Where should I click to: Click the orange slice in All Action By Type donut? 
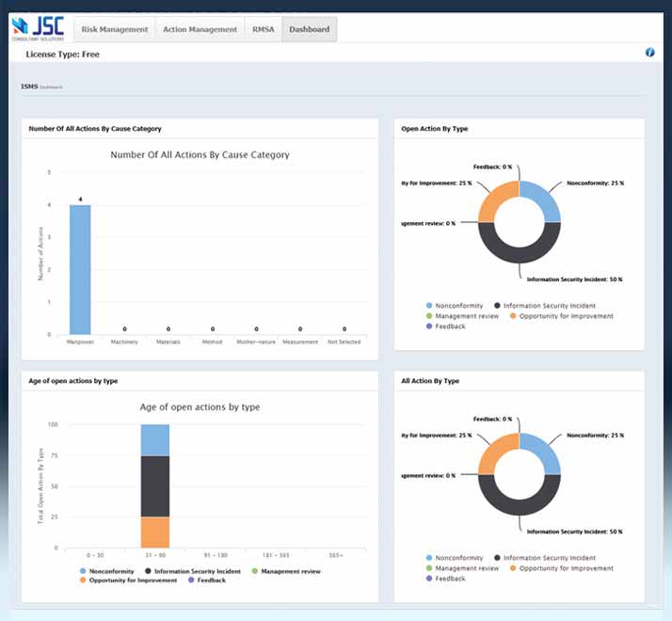494,454
